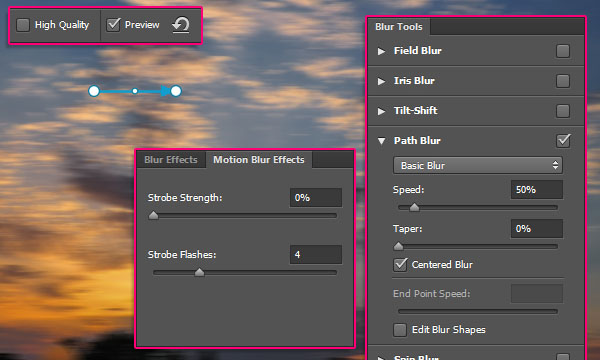The height and width of the screenshot is (360, 600).
Task: Select the path blur start point
Action: [x=94, y=91]
